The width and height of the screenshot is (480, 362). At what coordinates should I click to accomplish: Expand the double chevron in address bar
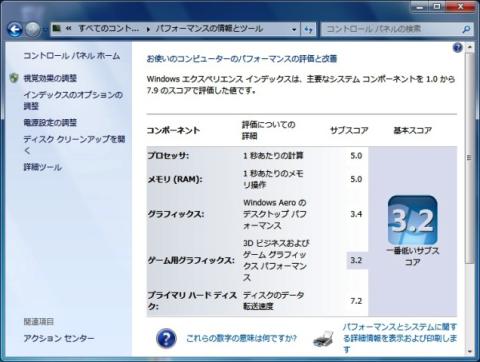(x=69, y=29)
